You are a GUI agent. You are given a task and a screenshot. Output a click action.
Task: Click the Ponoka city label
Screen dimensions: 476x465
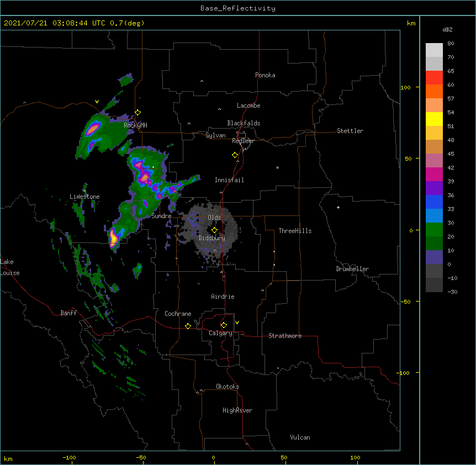click(x=265, y=75)
